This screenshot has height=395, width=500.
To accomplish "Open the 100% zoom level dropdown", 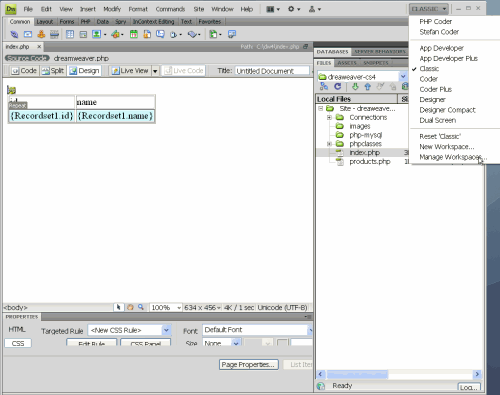I will 179,307.
